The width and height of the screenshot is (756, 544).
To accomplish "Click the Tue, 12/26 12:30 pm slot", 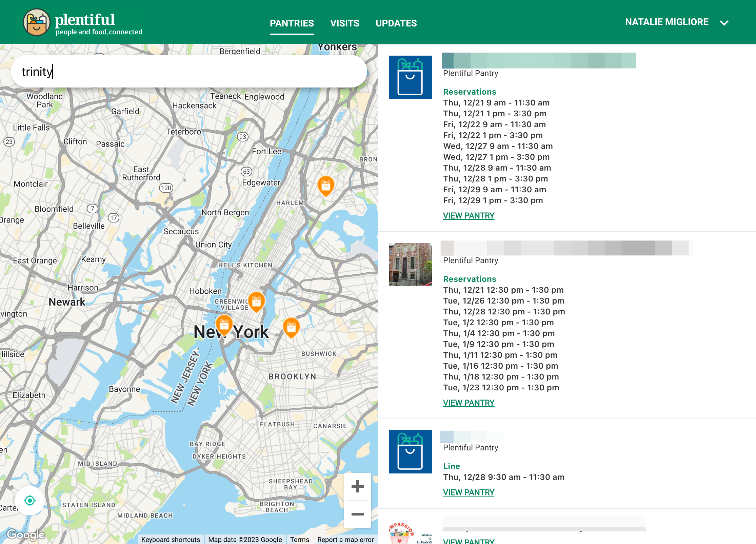I will tap(504, 301).
